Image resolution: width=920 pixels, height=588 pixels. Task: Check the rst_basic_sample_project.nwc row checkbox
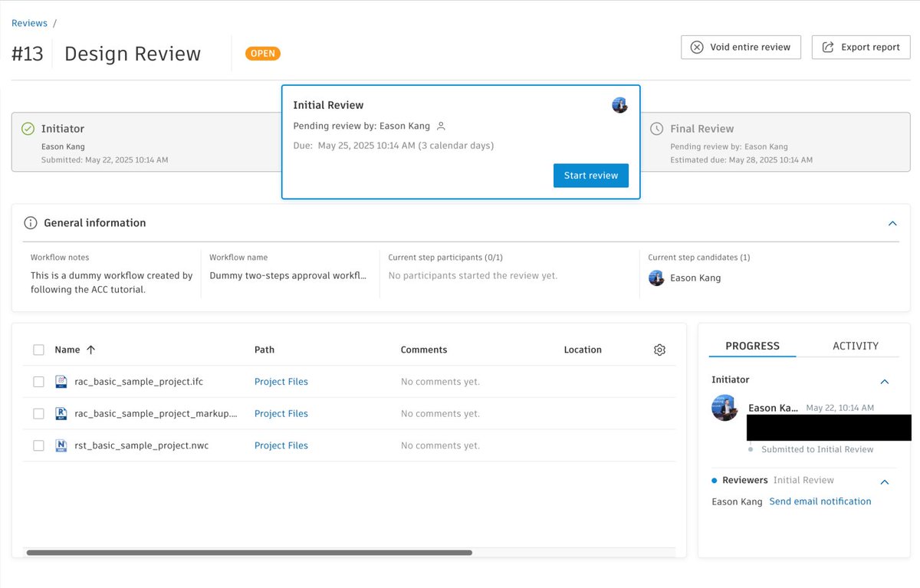click(x=39, y=445)
